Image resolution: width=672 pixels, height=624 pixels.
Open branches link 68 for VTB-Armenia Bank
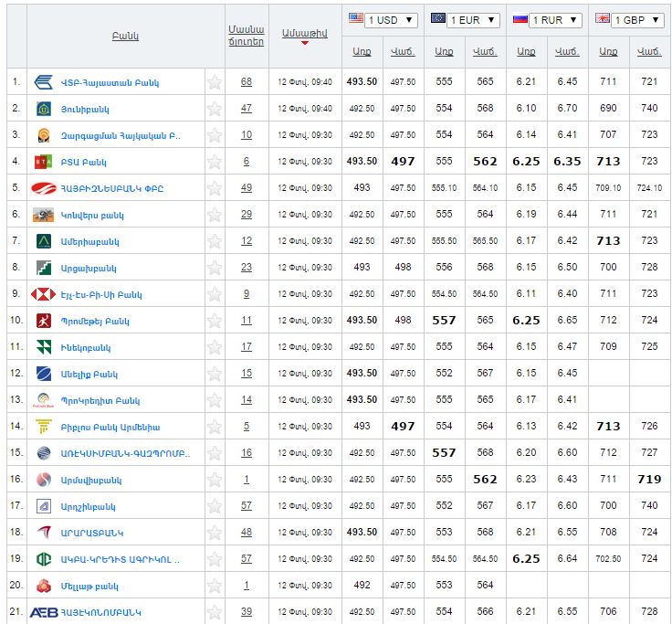coord(247,82)
